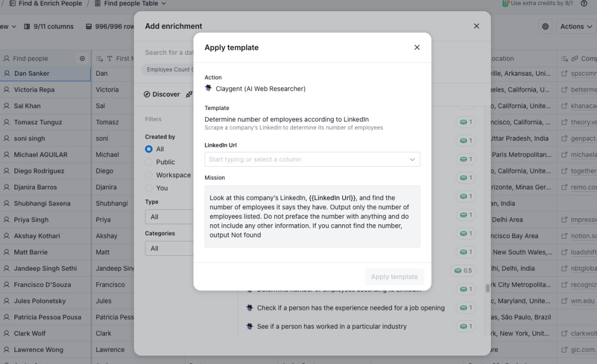Open the Actions dropdown menu
Viewport: 597px width, 364px height.
coord(575,27)
